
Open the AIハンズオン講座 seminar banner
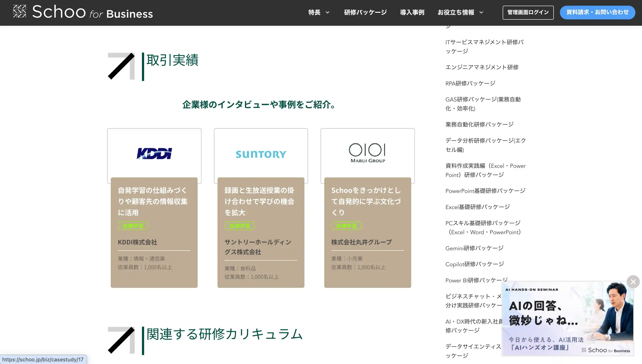click(x=568, y=319)
